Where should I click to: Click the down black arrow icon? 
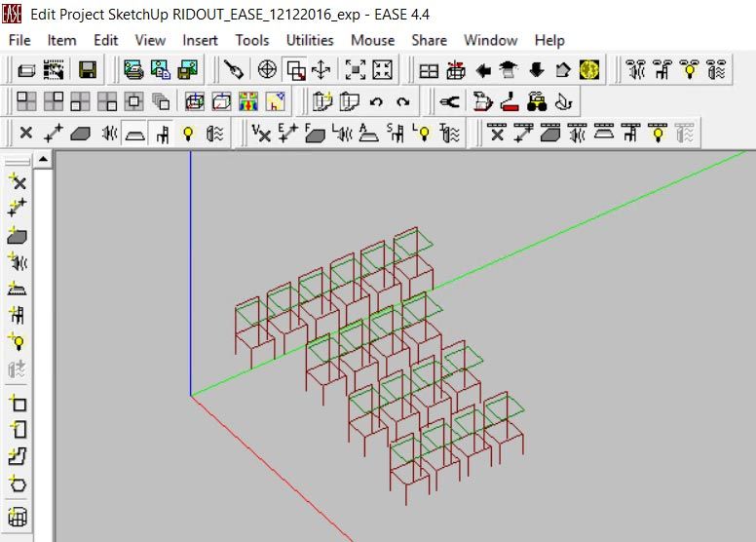[x=536, y=70]
